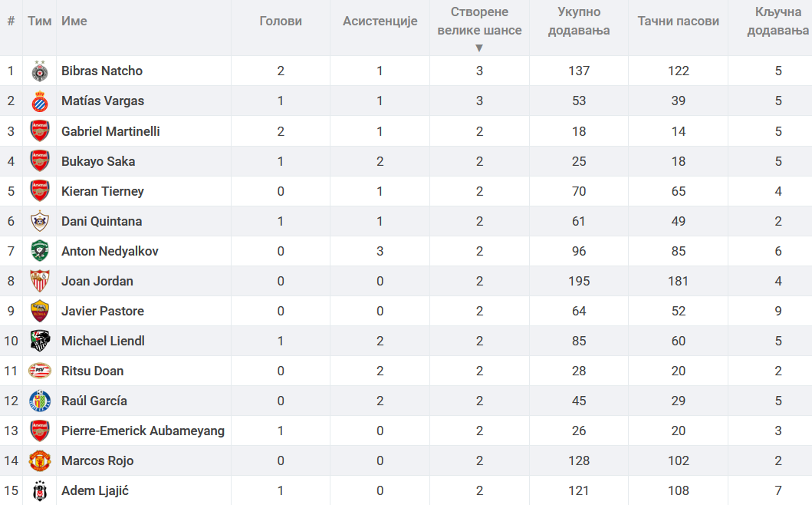Click Partizan crest next to Bibras Natcho
812x505 pixels.
(40, 71)
